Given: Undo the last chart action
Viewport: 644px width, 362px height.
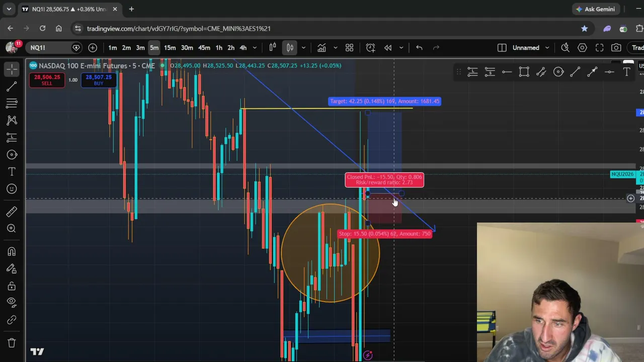Looking at the screenshot, I should pyautogui.click(x=419, y=48).
